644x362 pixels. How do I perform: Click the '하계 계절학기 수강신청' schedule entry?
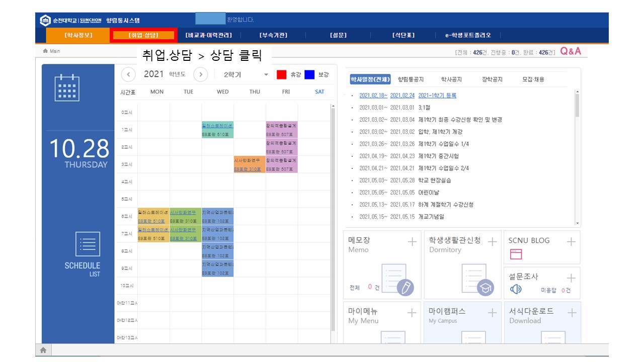tap(446, 205)
